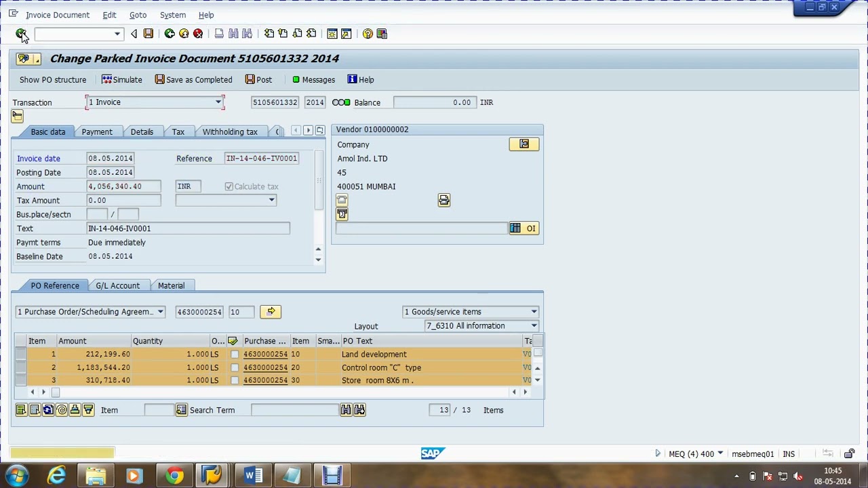Click the Generate Shortcut icon
Viewport: 868px width, 488px height.
point(346,34)
